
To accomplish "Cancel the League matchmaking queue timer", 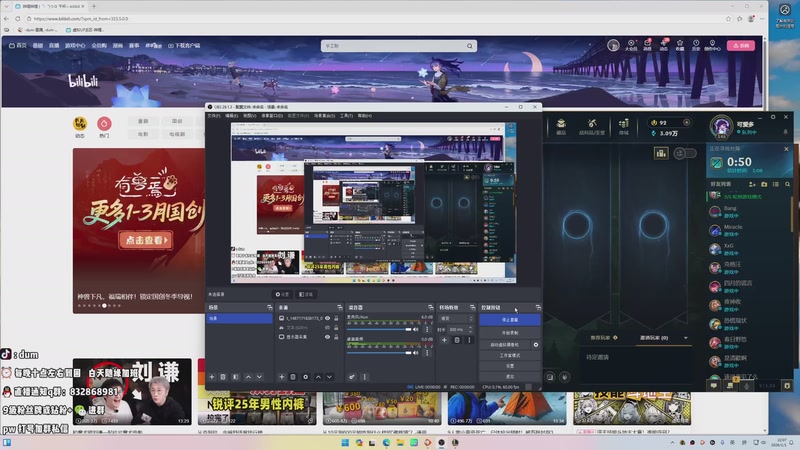I will pyautogui.click(x=786, y=149).
